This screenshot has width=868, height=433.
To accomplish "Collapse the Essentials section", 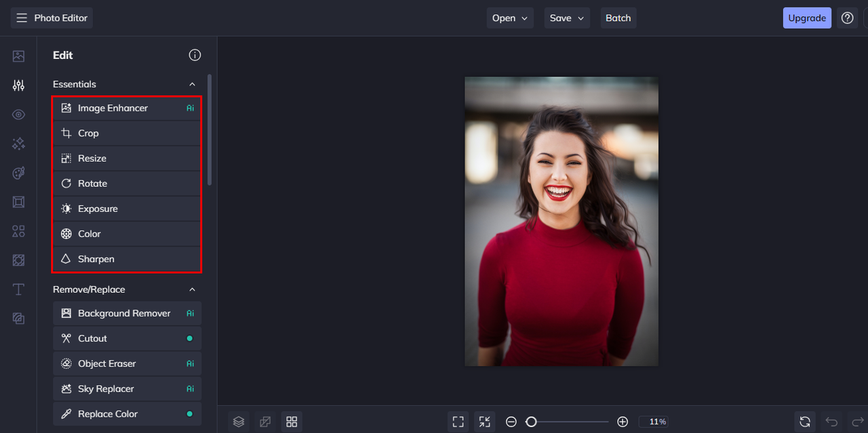I will tap(192, 84).
